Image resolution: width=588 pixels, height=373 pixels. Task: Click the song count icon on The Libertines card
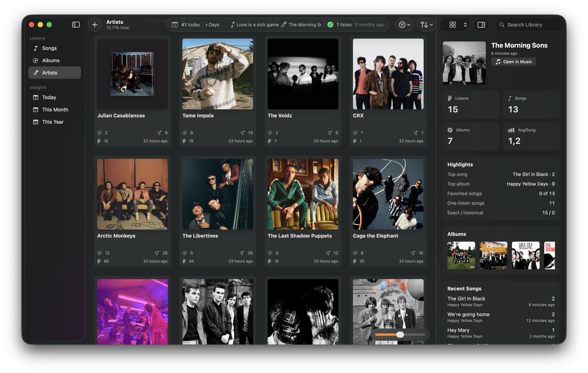pos(242,253)
